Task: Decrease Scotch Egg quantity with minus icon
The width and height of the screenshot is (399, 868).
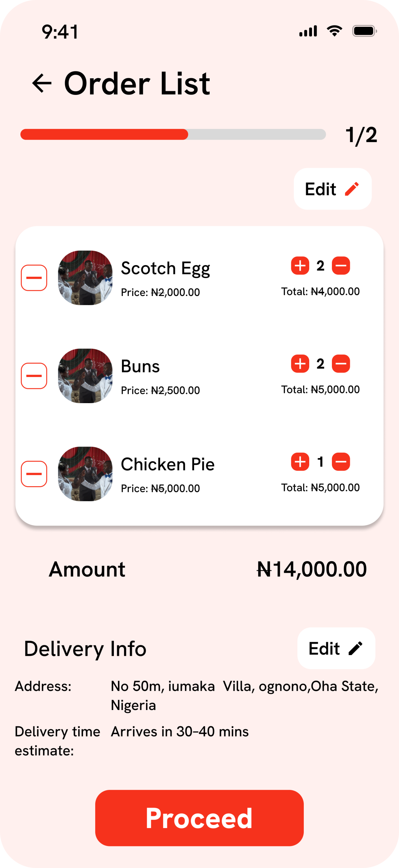Action: tap(341, 265)
